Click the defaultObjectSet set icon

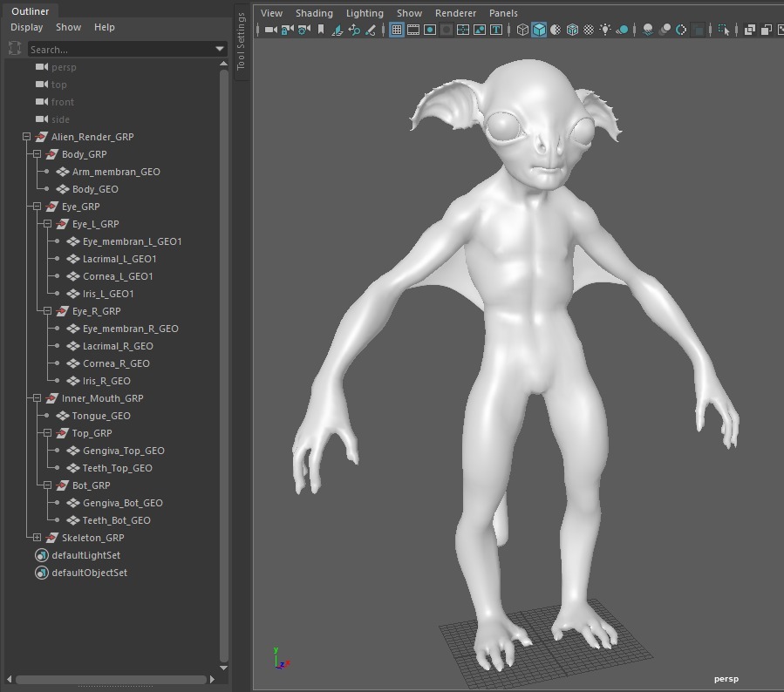(x=42, y=573)
